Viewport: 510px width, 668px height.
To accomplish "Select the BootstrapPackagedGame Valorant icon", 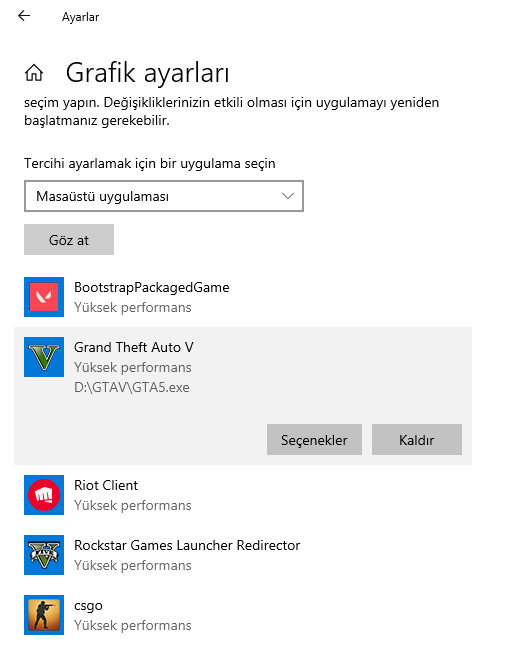I will pos(44,297).
